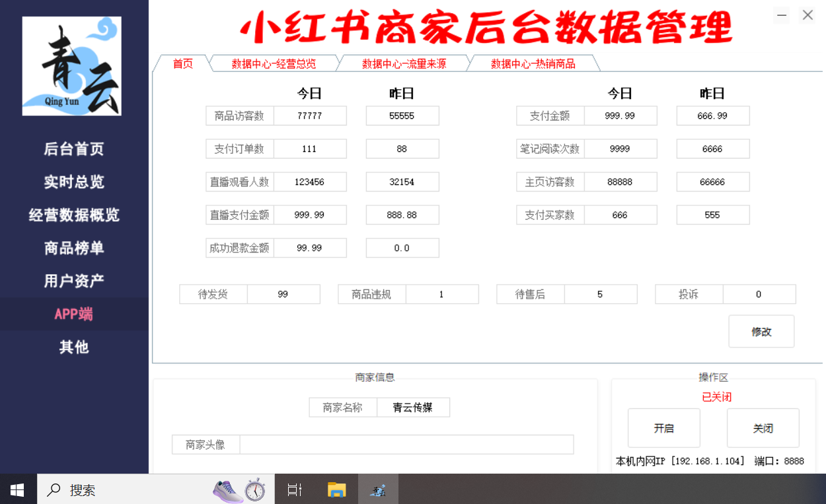Edit today's 成功退款金额 field 99.99
Image resolution: width=826 pixels, height=504 pixels.
coord(310,248)
